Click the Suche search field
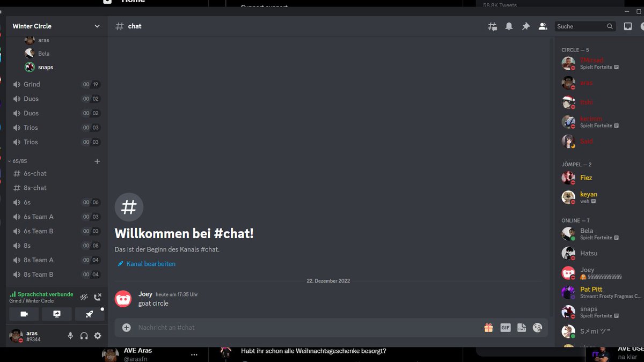Image resolution: width=644 pixels, height=362 pixels. [586, 26]
